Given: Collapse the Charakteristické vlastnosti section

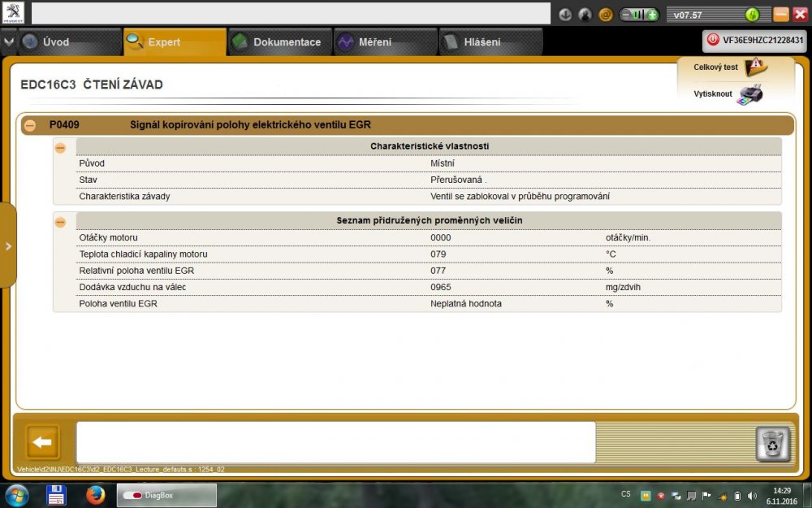Looking at the screenshot, I should (60, 147).
